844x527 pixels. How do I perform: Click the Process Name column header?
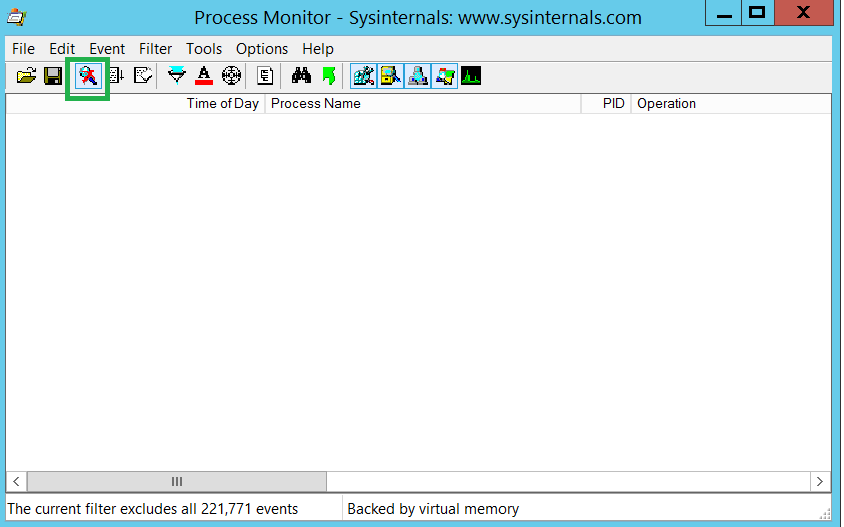[x=423, y=104]
